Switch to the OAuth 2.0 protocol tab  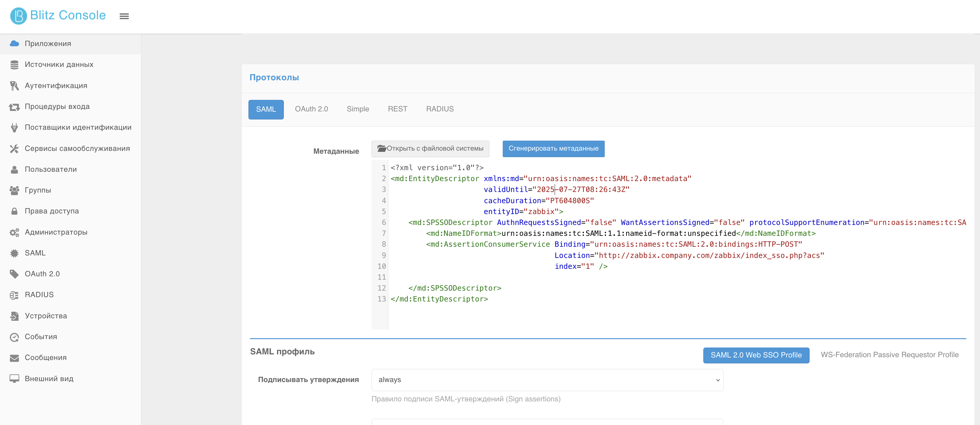click(x=311, y=109)
